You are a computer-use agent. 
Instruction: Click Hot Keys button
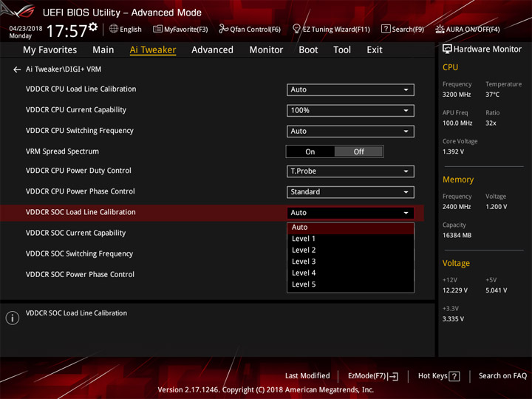point(439,376)
